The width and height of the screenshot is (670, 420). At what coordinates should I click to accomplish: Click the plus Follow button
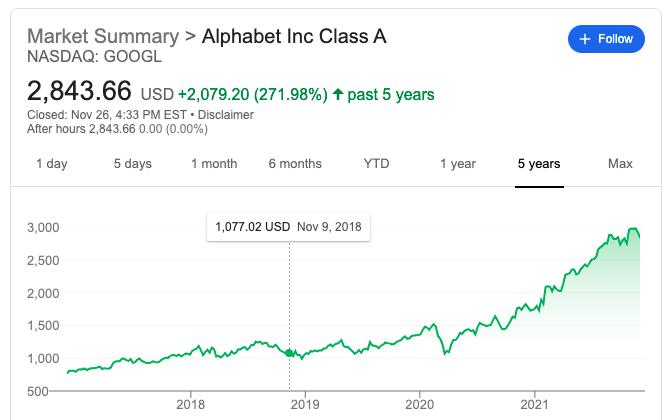pos(607,39)
